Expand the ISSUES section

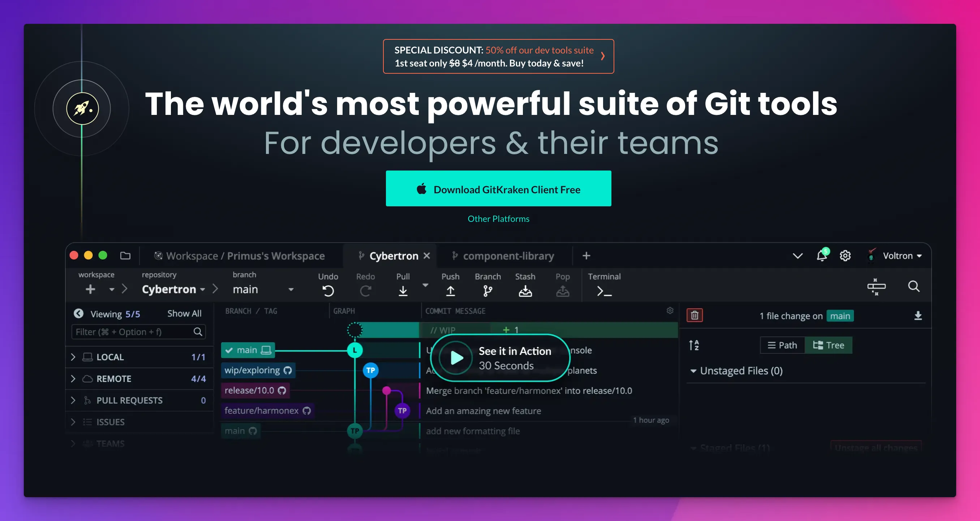click(x=73, y=421)
